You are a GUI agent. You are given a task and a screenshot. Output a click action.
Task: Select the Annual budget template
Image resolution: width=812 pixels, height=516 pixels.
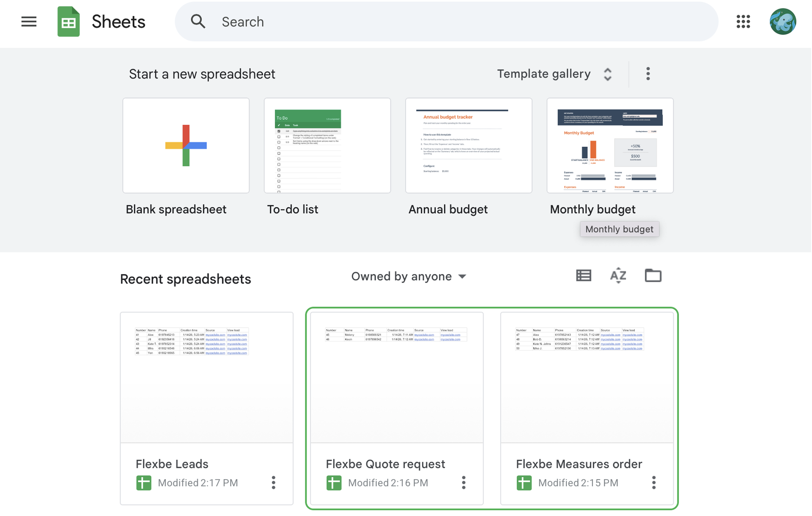tap(469, 146)
